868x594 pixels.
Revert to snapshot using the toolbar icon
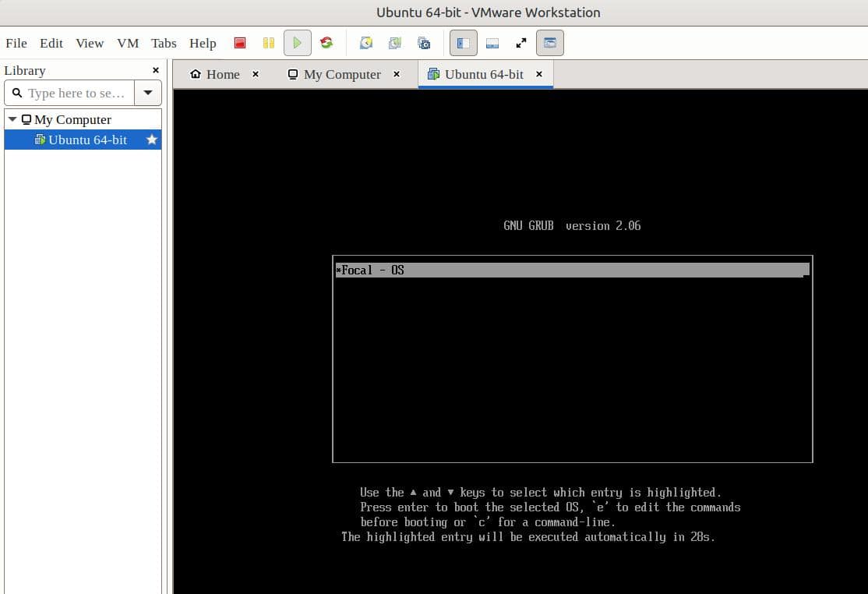coord(395,43)
